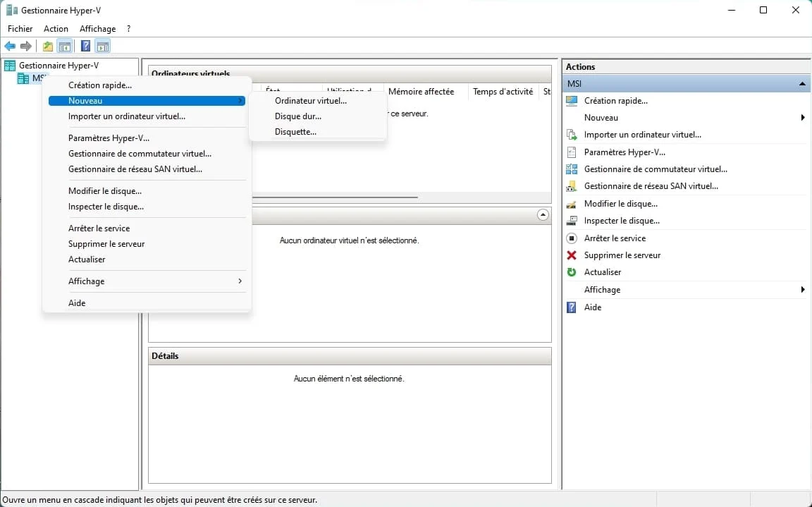Click the MSI server icon in tree
Viewport: 812px width, 507px height.
(x=23, y=78)
